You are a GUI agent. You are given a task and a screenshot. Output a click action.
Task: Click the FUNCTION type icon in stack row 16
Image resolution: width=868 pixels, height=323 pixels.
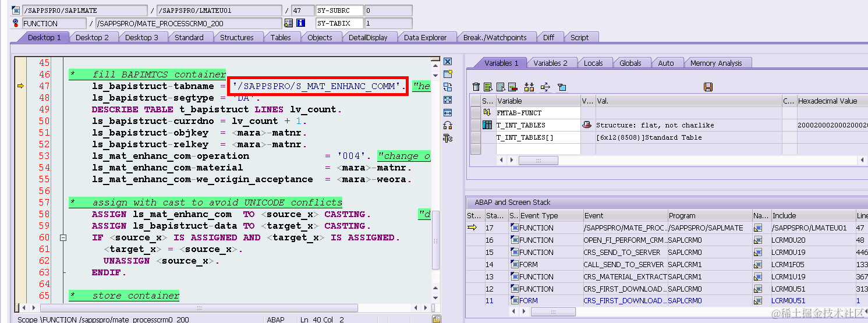(x=515, y=240)
